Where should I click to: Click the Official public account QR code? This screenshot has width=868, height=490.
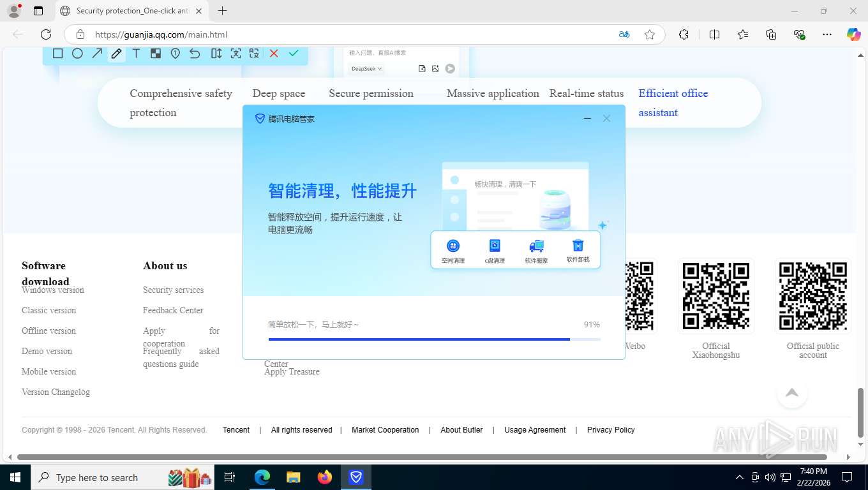pos(813,296)
